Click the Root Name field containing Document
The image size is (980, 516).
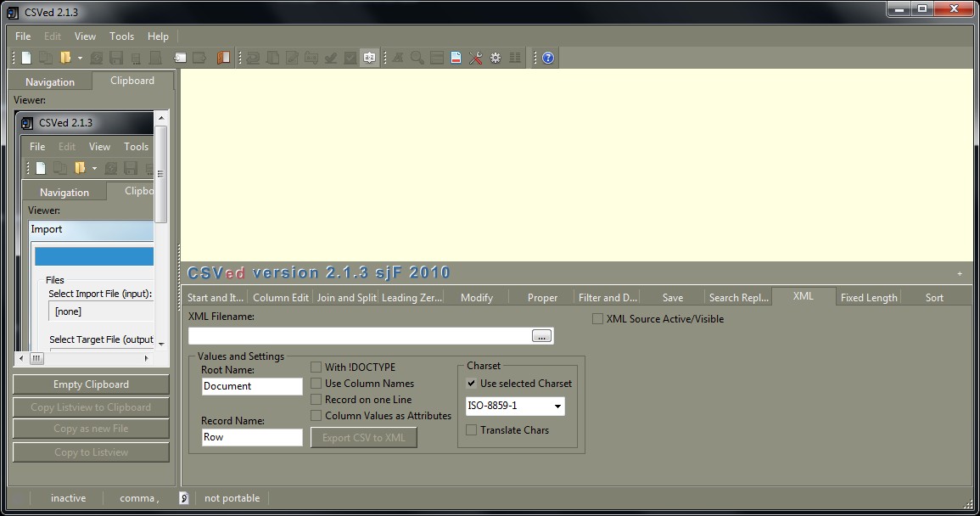[252, 386]
